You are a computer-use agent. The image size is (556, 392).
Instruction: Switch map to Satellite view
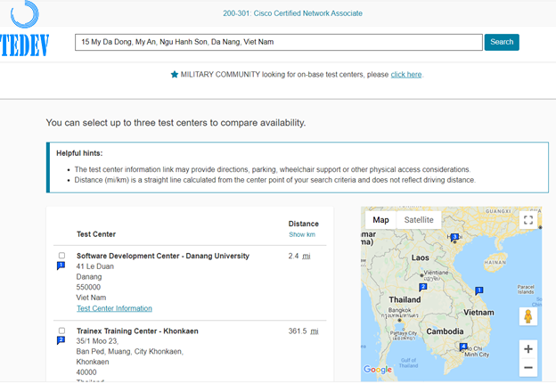419,220
